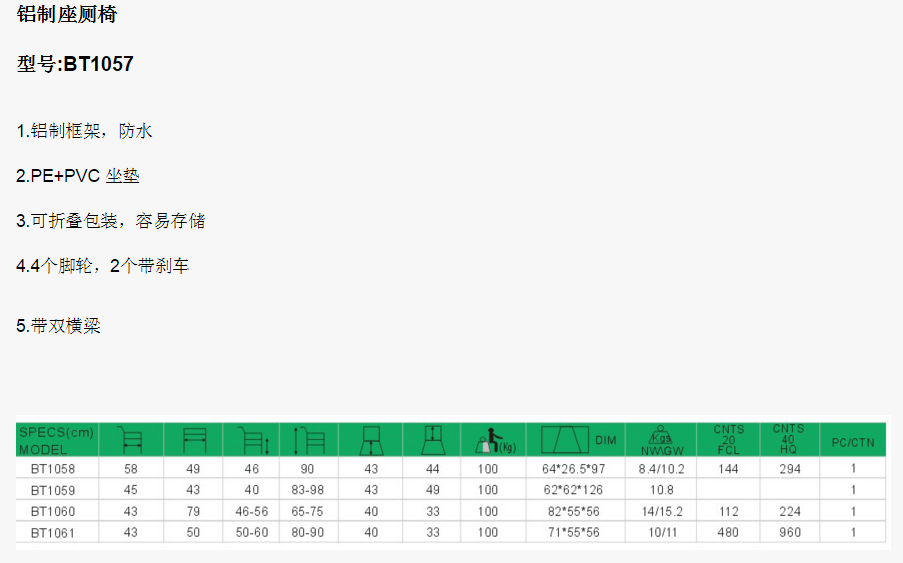The height and width of the screenshot is (563, 903).
Task: Click the SPECS(cm) MODEL header cell
Action: pyautogui.click(x=56, y=440)
